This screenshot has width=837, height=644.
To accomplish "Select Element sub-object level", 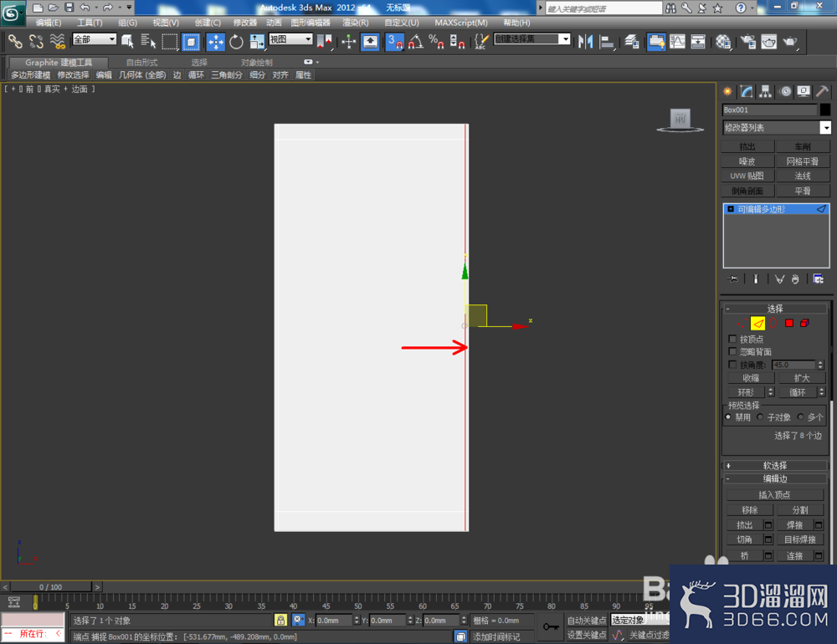I will coord(804,323).
